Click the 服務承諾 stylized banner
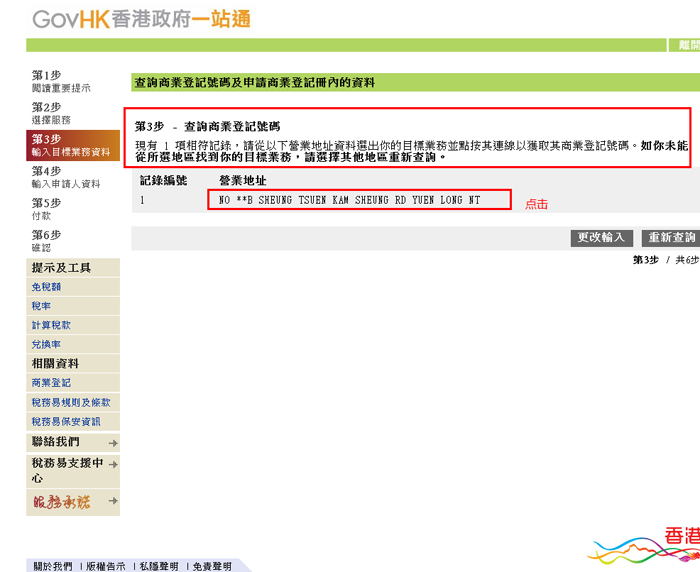Image resolution: width=700 pixels, height=572 pixels. click(x=62, y=502)
